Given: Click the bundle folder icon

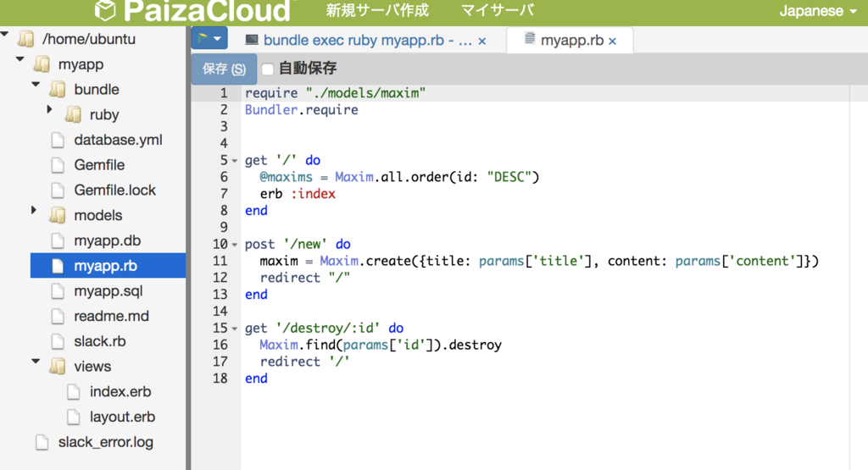Looking at the screenshot, I should coord(58,90).
